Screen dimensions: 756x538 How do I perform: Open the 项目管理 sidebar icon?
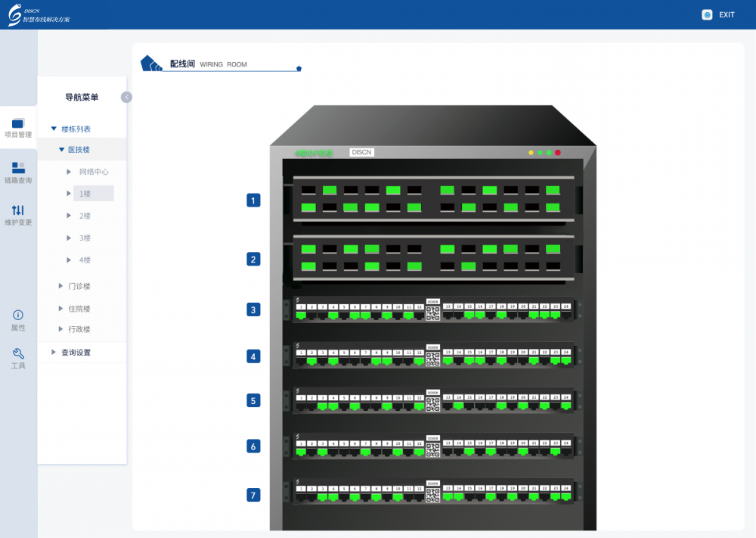(x=18, y=123)
